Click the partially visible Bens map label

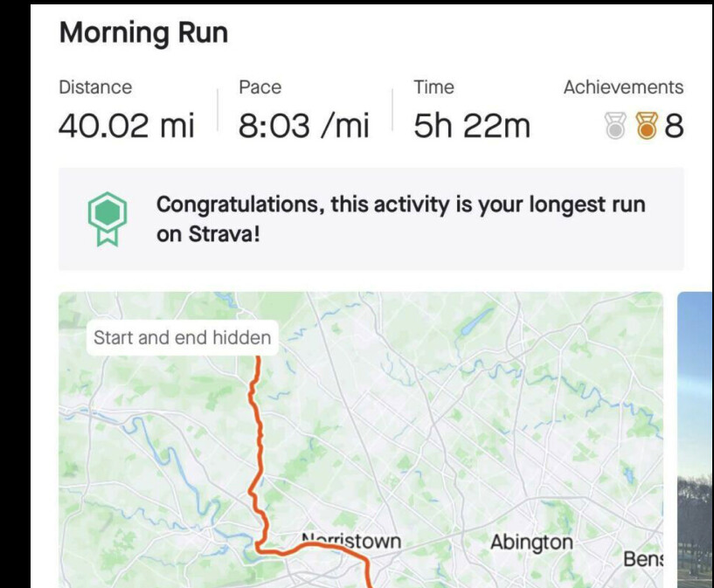click(x=643, y=558)
